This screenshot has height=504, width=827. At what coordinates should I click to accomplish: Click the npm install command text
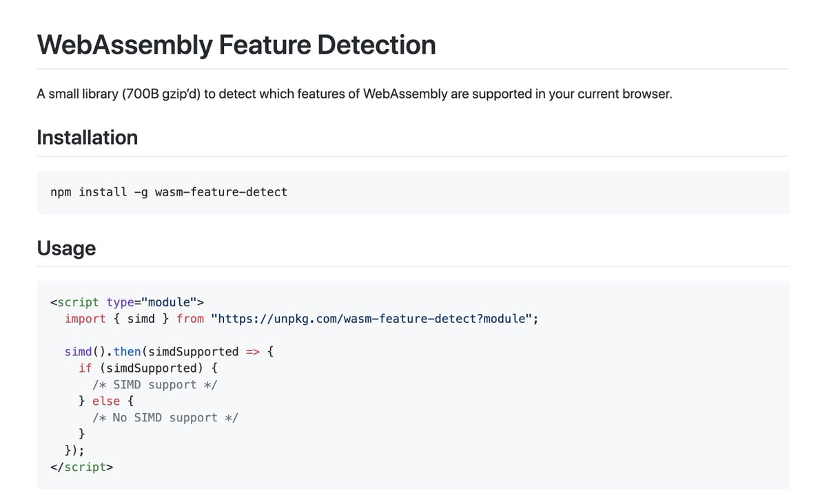pos(169,192)
